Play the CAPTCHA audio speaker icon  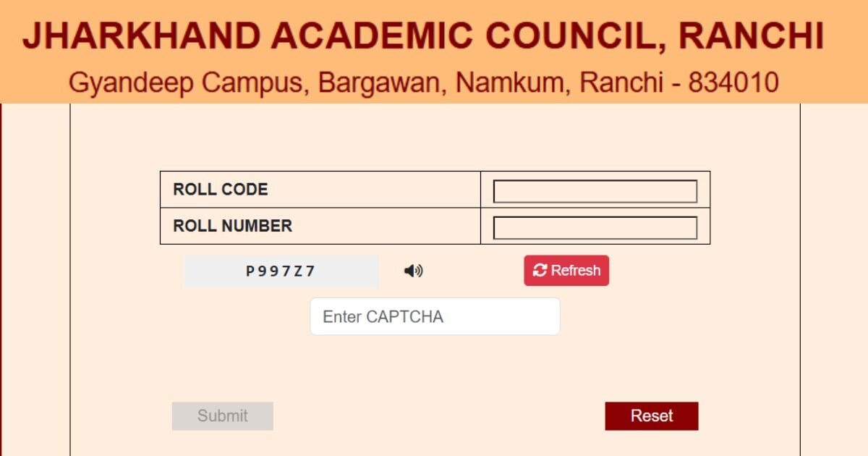coord(413,271)
